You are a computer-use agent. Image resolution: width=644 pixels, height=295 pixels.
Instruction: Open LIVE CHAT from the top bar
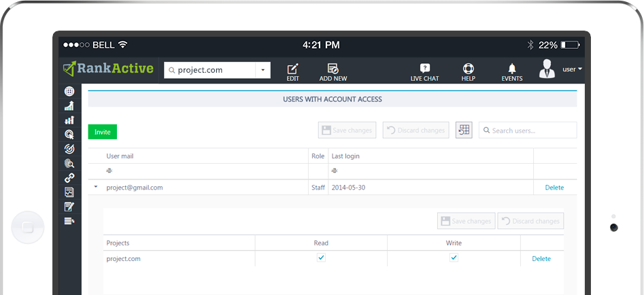click(424, 73)
